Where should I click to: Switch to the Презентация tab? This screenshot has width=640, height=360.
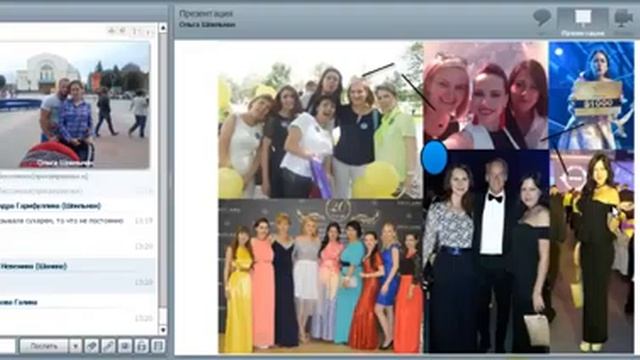(x=582, y=22)
